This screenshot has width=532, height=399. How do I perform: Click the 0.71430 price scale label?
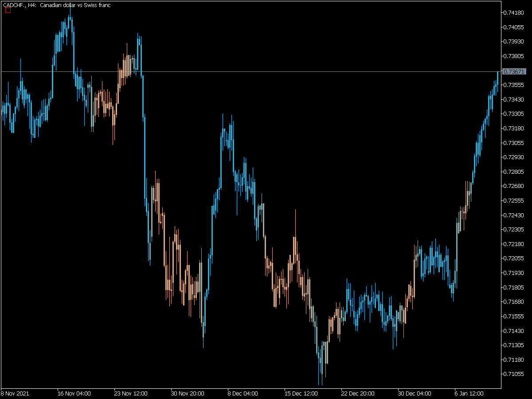coord(514,331)
